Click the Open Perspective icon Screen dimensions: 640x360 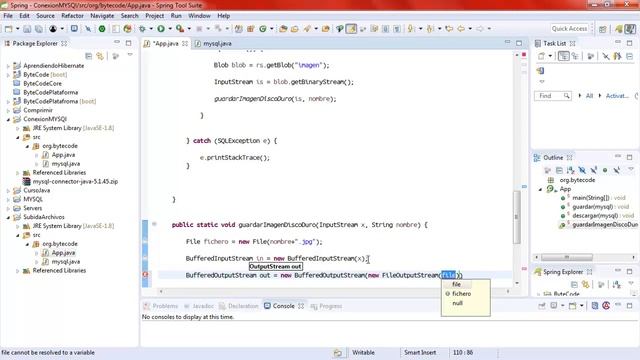pos(603,29)
